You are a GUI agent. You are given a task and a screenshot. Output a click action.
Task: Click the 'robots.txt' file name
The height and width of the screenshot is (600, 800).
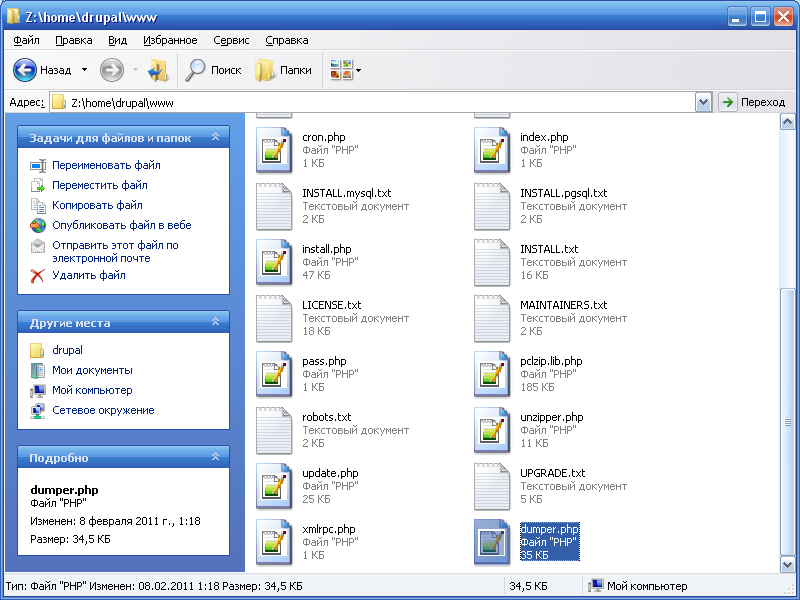click(327, 417)
